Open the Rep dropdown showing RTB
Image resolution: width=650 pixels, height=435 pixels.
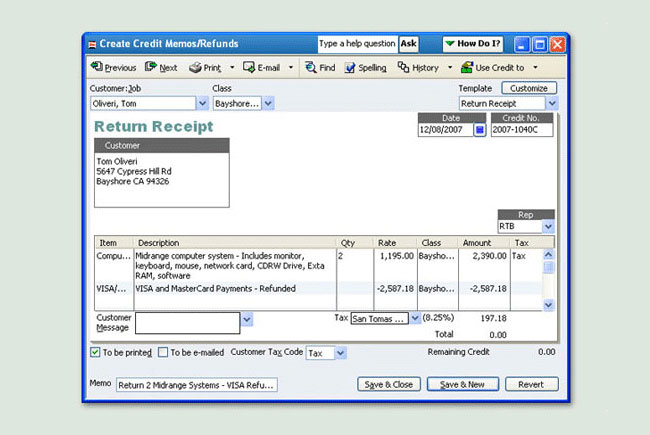(x=548, y=226)
